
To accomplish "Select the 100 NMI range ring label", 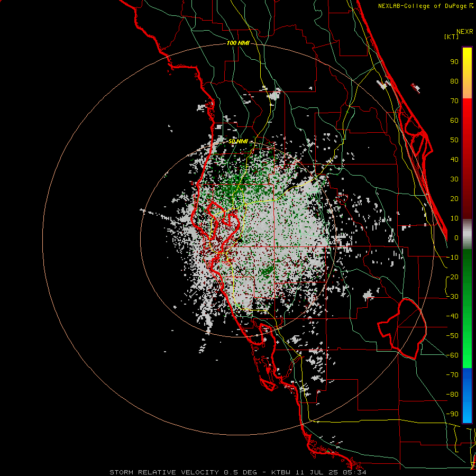I will coord(238,43).
